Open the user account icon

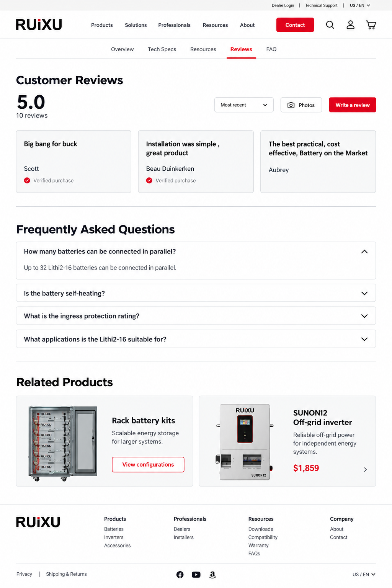point(350,25)
